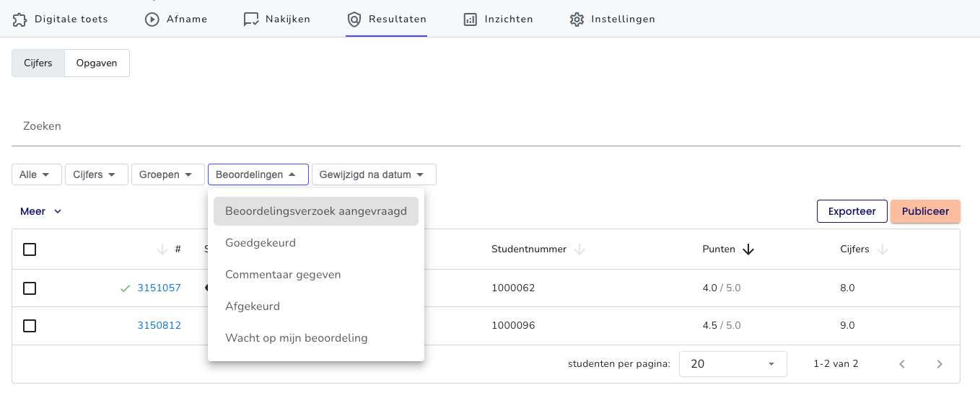Image resolution: width=980 pixels, height=403 pixels.
Task: Select Commentaar gegeven from the list
Action: click(316, 275)
